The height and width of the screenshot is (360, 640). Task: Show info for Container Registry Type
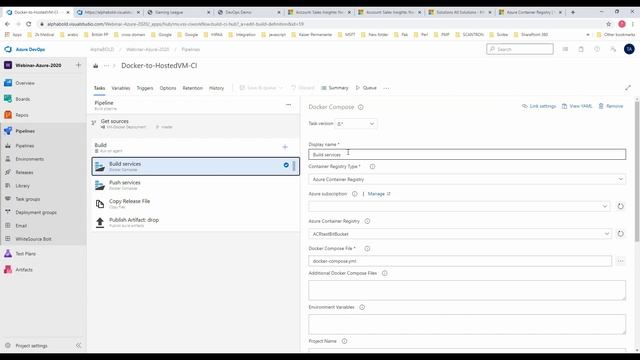point(372,167)
